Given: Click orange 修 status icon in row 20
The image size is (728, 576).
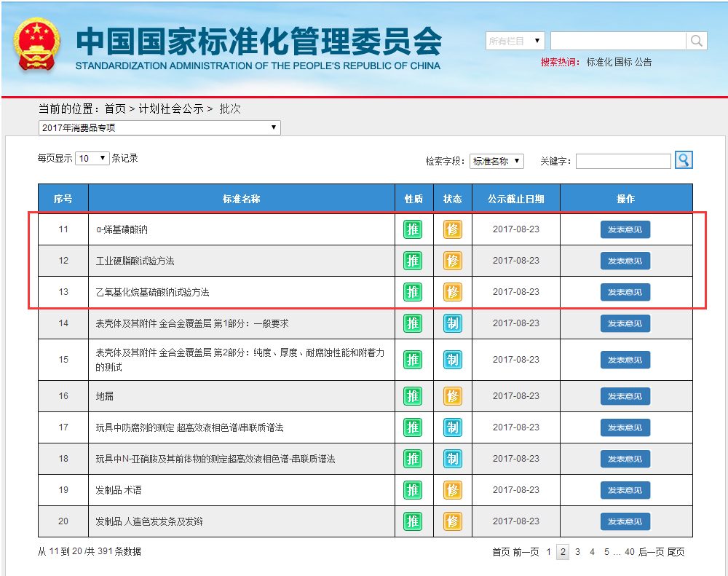Looking at the screenshot, I should coord(453,521).
